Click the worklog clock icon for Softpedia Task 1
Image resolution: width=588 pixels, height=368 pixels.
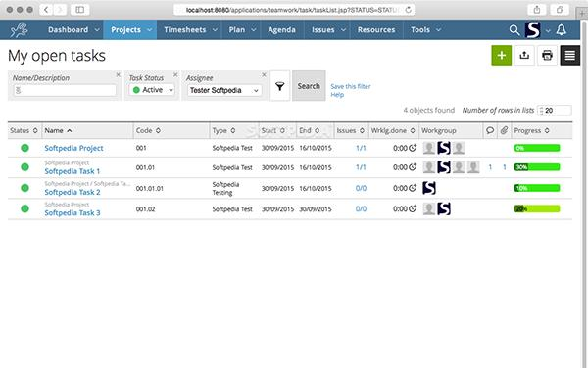tap(413, 167)
